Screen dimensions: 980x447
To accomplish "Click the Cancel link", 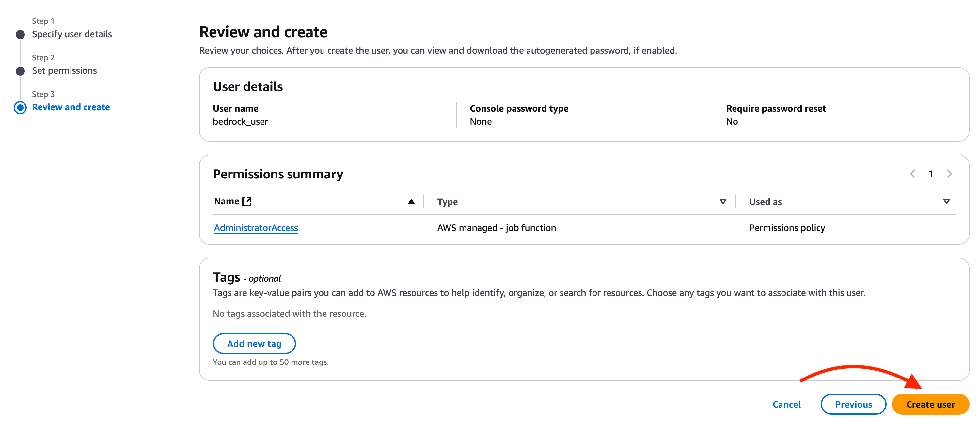I will [786, 405].
